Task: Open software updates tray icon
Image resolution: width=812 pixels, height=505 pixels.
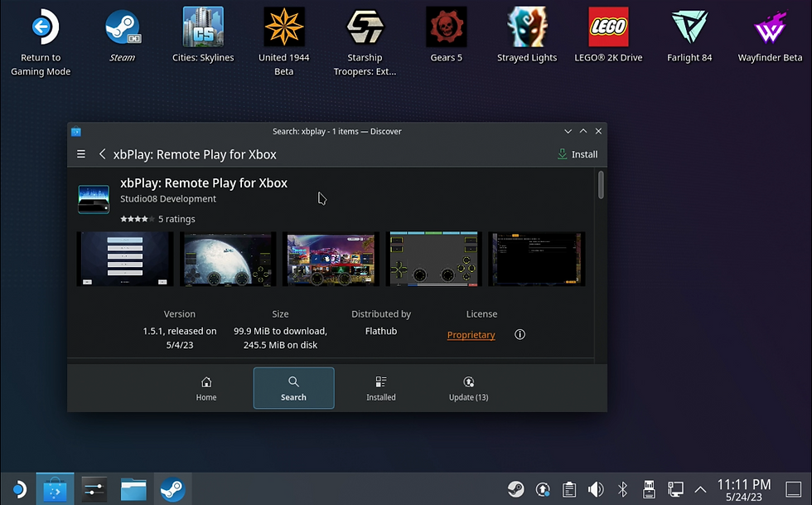Action: [543, 489]
